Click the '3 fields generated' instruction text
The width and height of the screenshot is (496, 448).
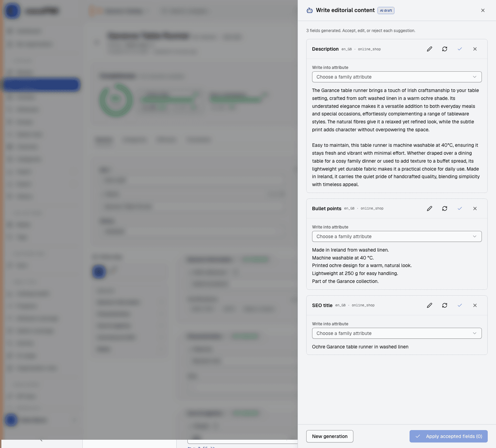pos(361,31)
